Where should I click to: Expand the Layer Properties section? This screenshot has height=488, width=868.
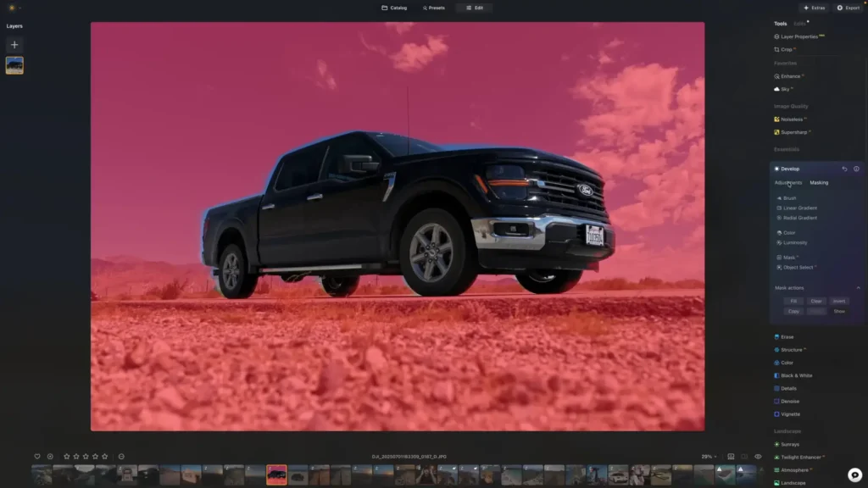(800, 36)
